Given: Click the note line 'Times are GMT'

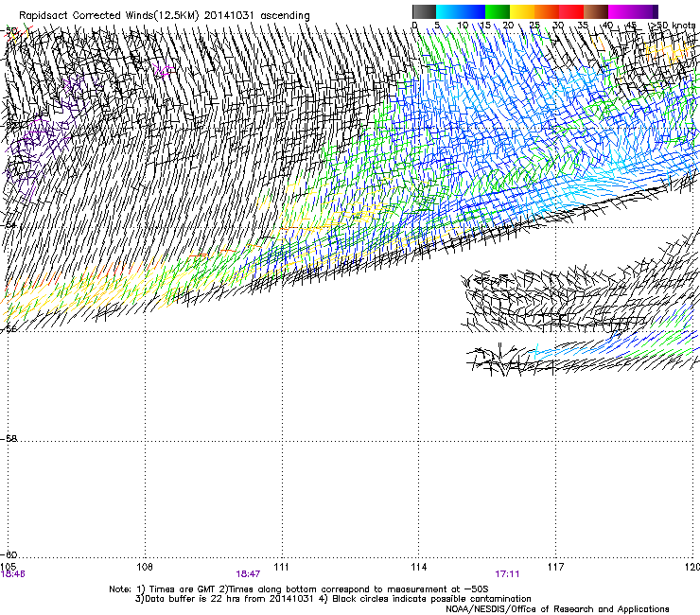Looking at the screenshot, I should (x=183, y=589).
